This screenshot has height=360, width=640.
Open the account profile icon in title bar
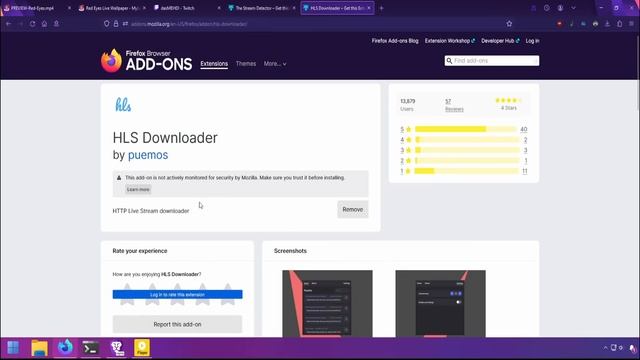point(560,8)
